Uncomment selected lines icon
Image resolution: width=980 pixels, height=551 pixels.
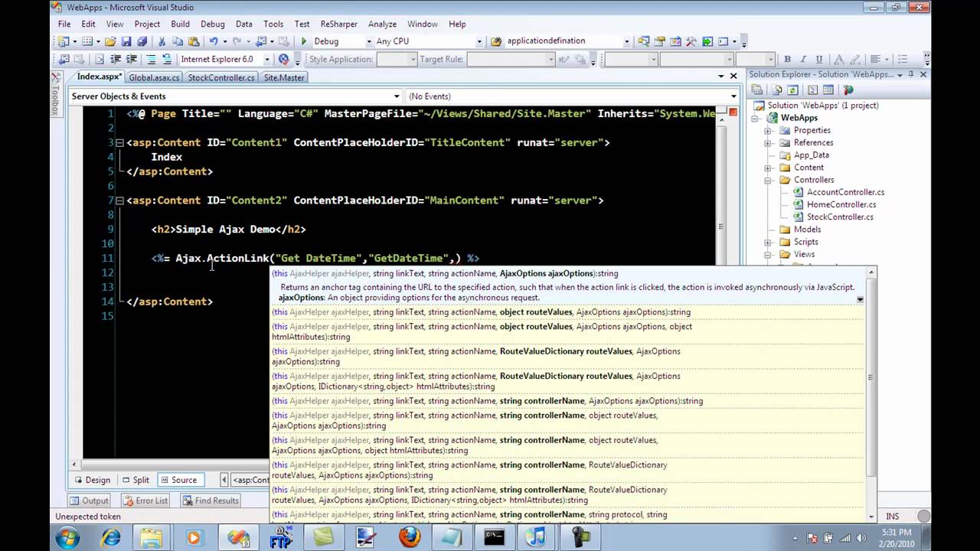[x=167, y=59]
